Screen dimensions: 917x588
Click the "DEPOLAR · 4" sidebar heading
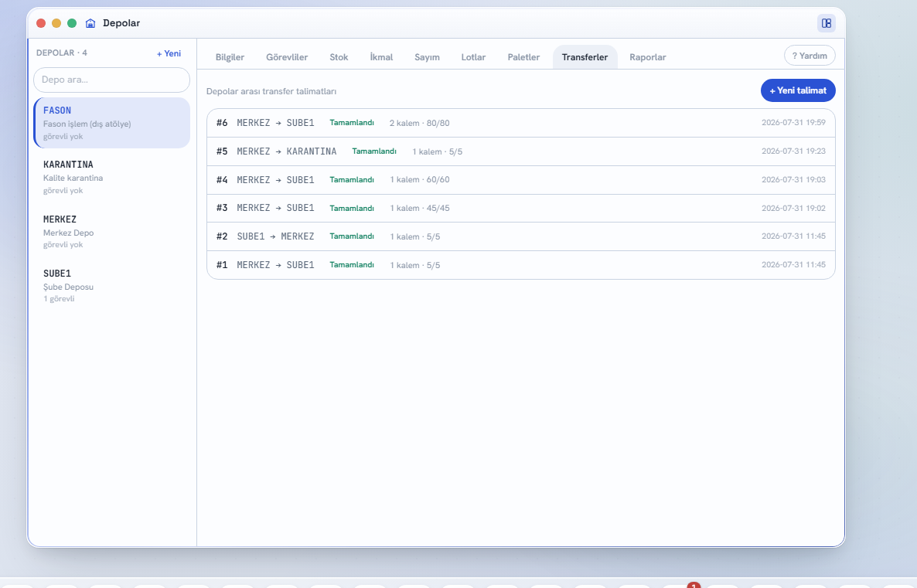(x=61, y=53)
